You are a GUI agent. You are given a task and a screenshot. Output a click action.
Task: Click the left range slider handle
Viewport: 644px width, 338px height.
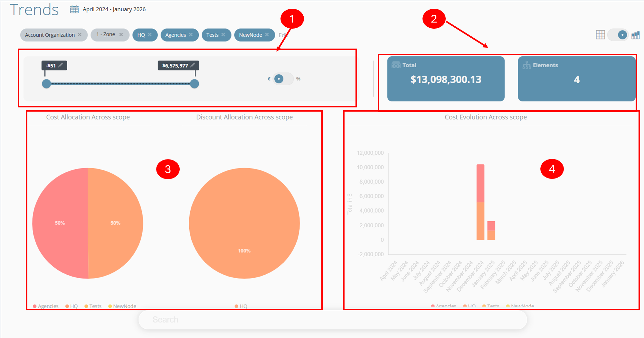tap(46, 84)
